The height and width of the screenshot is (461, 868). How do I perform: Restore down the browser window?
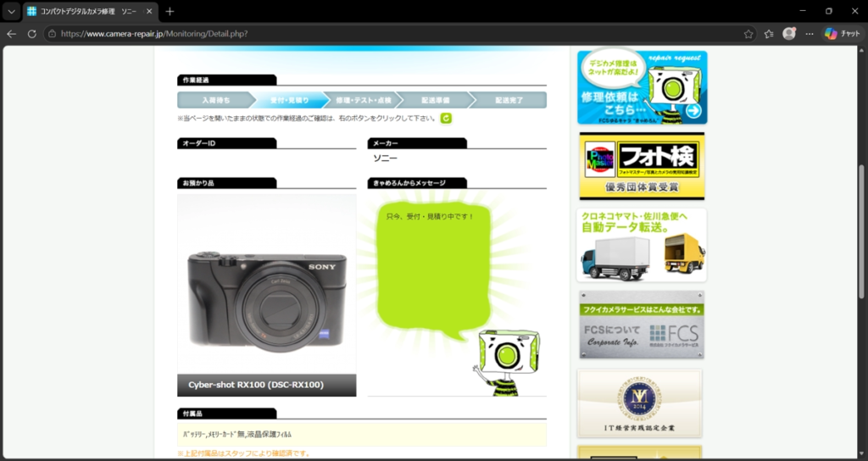point(829,11)
